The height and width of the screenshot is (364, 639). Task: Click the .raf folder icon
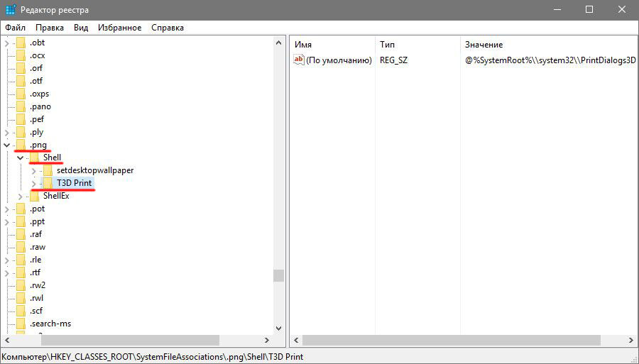tap(21, 234)
